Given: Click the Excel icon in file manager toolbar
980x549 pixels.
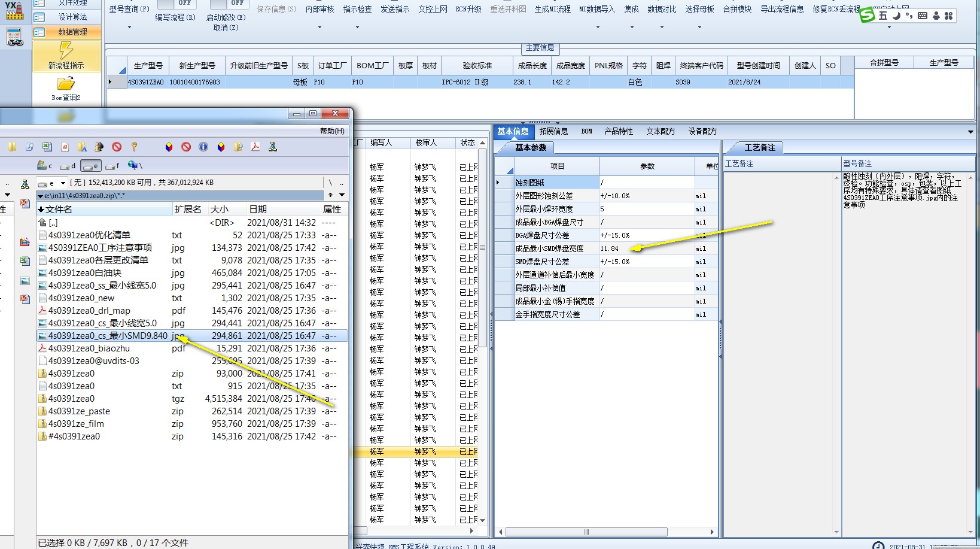Looking at the screenshot, I should (x=47, y=147).
